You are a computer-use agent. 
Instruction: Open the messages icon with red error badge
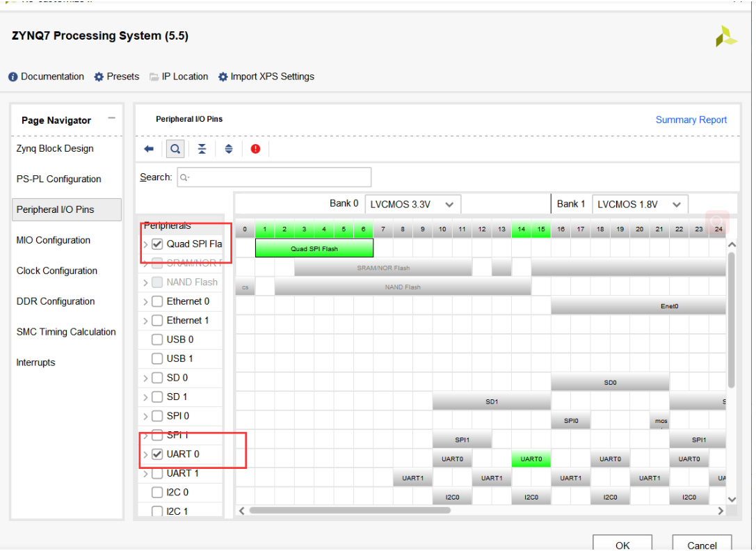[x=255, y=148]
